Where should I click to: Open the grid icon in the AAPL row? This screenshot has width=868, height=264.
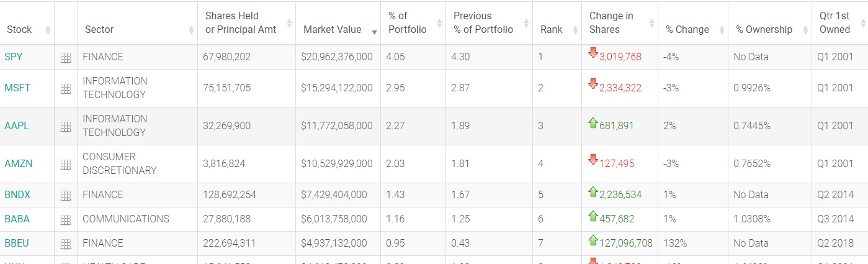66,127
